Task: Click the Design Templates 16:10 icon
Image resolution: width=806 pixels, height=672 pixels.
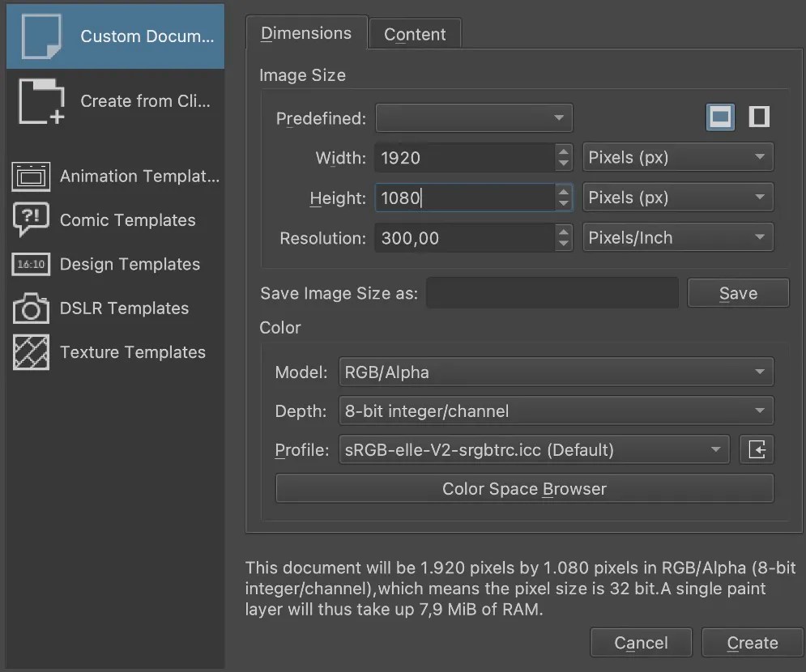Action: pos(30,264)
